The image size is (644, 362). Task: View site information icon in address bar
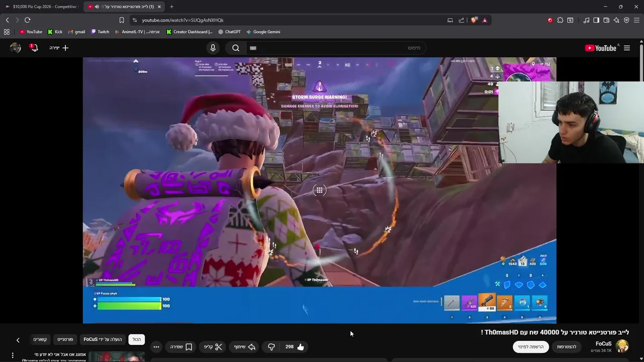point(134,20)
